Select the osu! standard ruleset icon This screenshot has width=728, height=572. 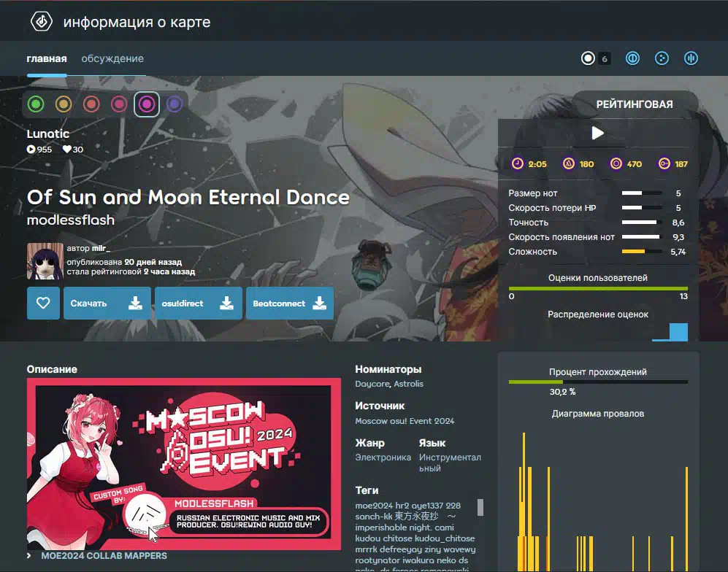click(588, 58)
